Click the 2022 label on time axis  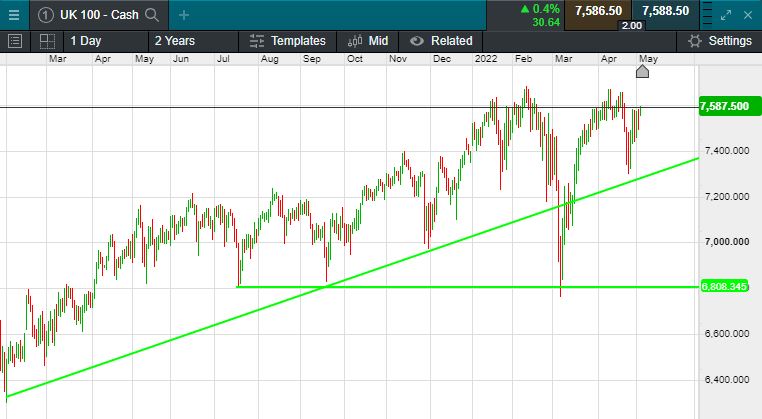486,59
